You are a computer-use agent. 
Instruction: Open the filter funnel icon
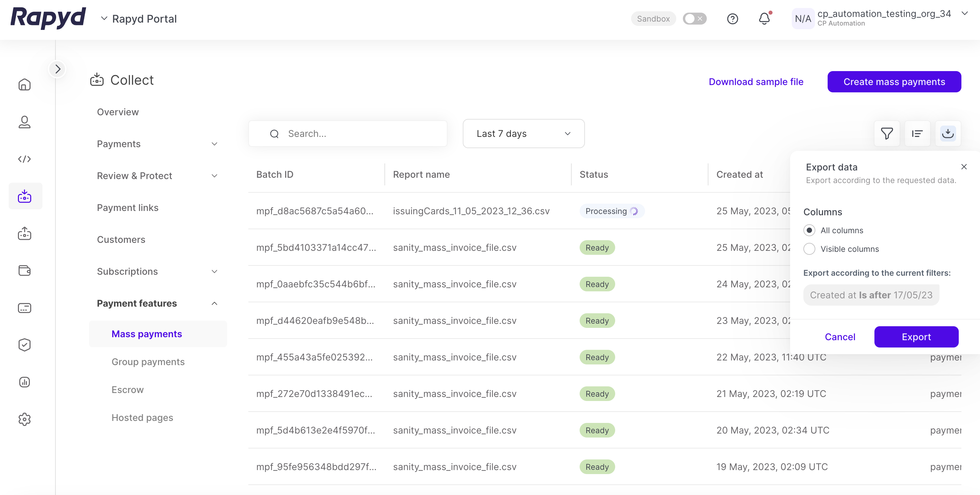886,134
